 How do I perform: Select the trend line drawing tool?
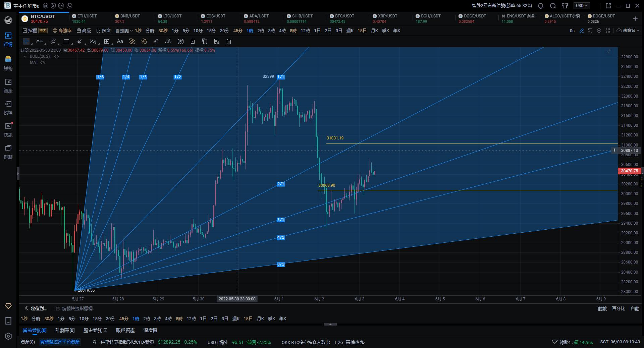coord(53,41)
